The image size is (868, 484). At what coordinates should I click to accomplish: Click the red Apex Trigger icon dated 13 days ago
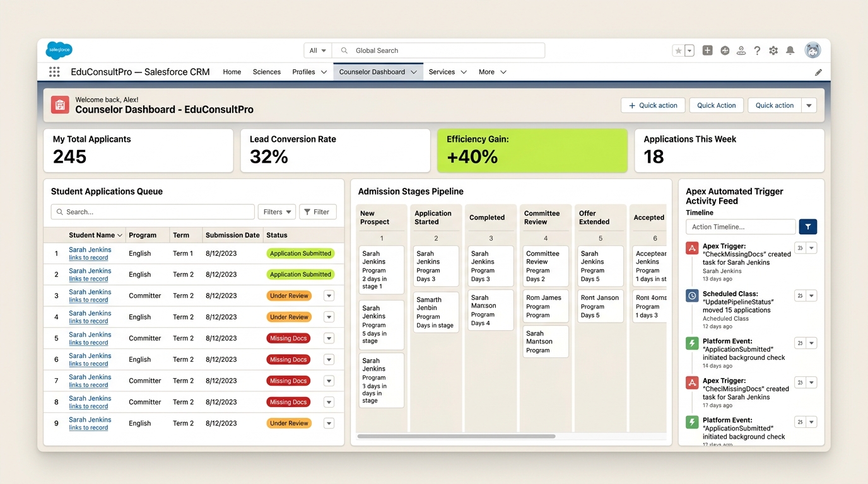(x=692, y=248)
